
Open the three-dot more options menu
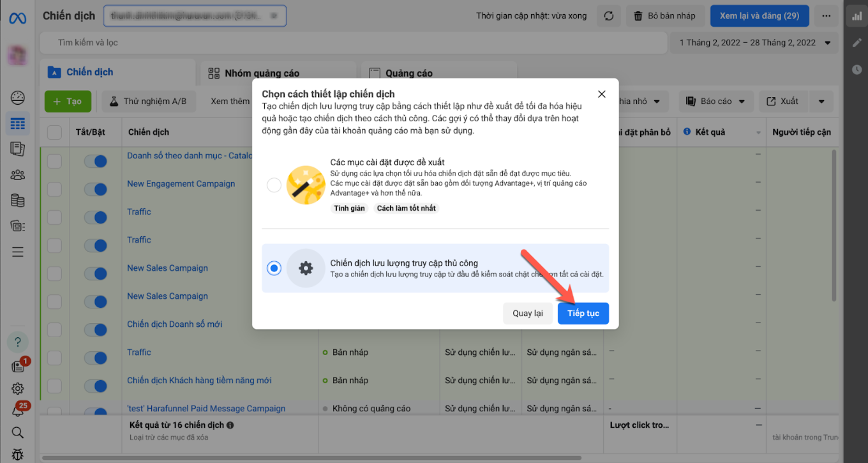(x=827, y=16)
